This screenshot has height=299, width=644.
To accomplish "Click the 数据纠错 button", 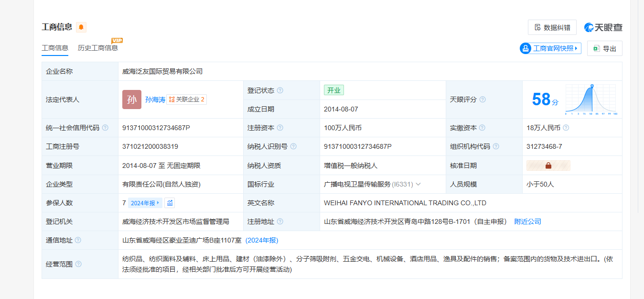I will [x=552, y=27].
